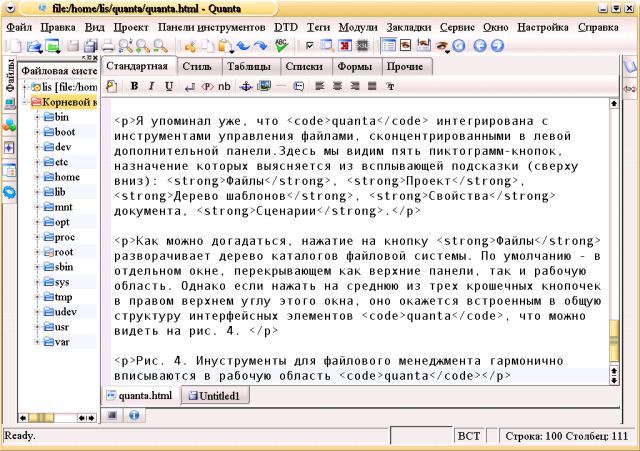Insert non-breaking space with nb icon
Image resolution: width=640 pixels, height=451 pixels.
224,86
